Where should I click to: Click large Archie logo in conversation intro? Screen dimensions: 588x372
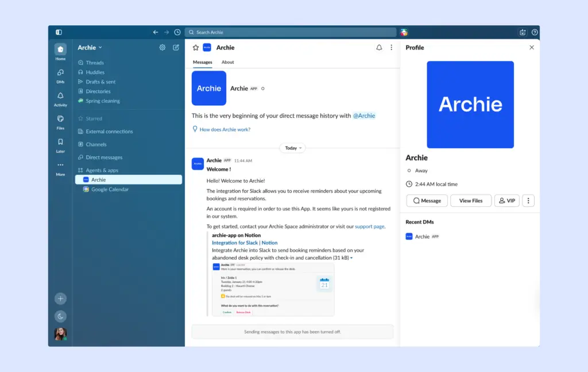point(209,88)
